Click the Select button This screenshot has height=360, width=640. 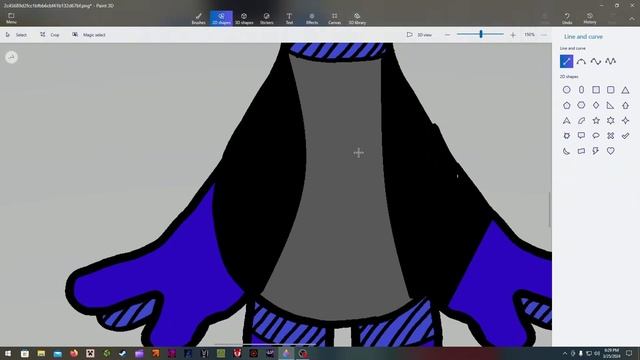coord(16,35)
